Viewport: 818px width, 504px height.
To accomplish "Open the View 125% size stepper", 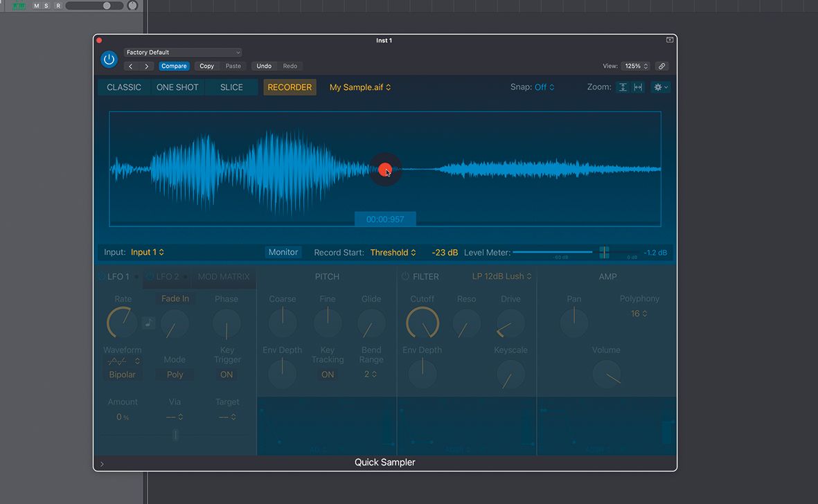I will coord(636,66).
